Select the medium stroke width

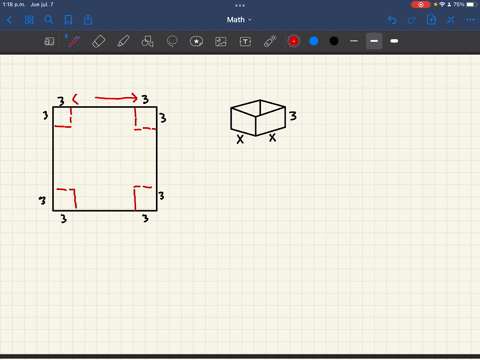[x=374, y=41]
